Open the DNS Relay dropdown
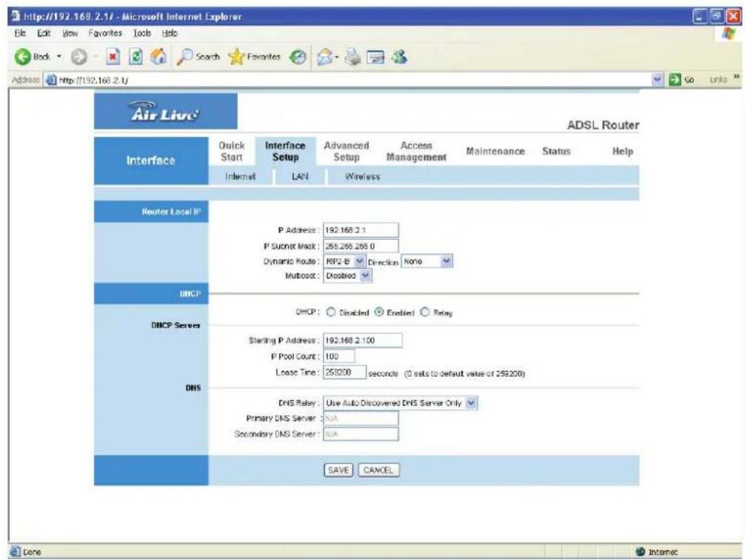 pyautogui.click(x=400, y=403)
